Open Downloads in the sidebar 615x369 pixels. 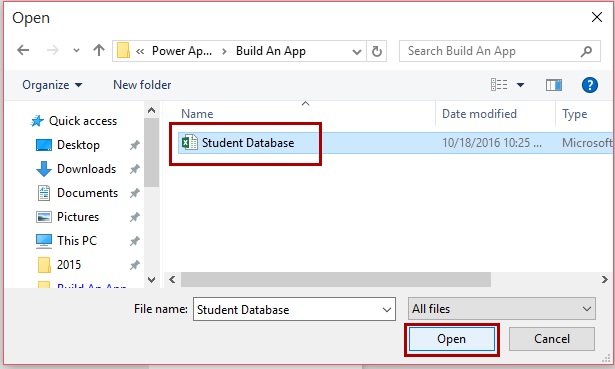(x=86, y=169)
